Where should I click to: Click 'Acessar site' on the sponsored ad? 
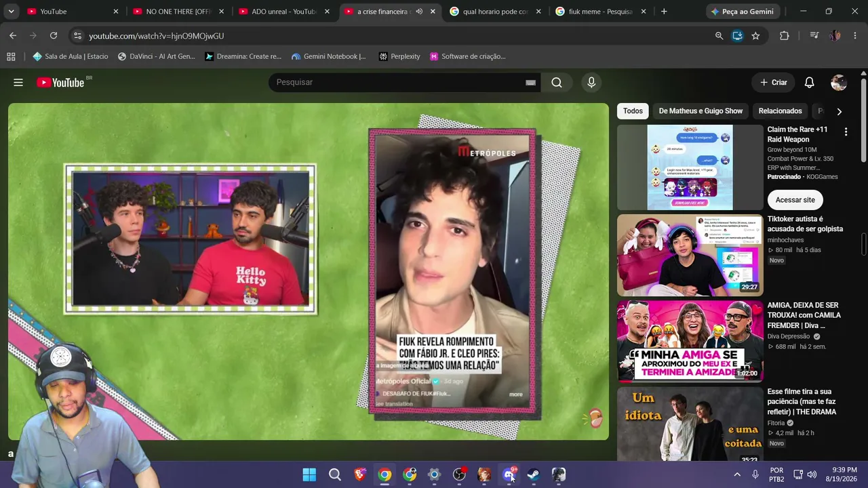(795, 200)
